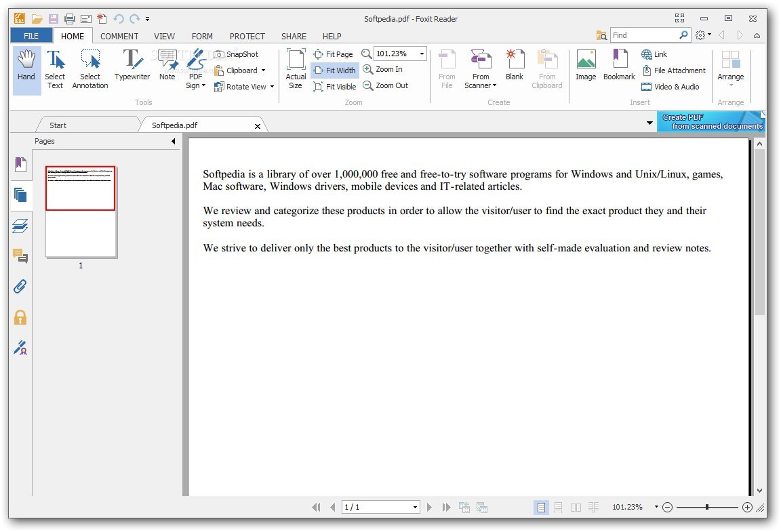Click the zoom slider in status bar

tap(707, 507)
